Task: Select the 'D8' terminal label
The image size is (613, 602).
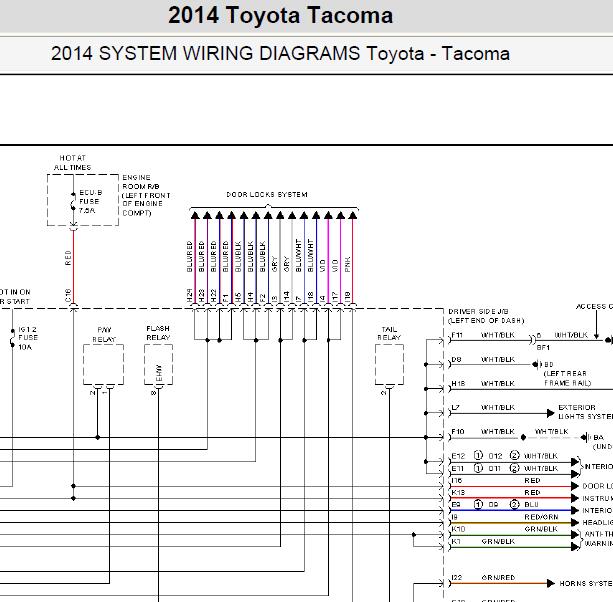Action: click(x=456, y=359)
